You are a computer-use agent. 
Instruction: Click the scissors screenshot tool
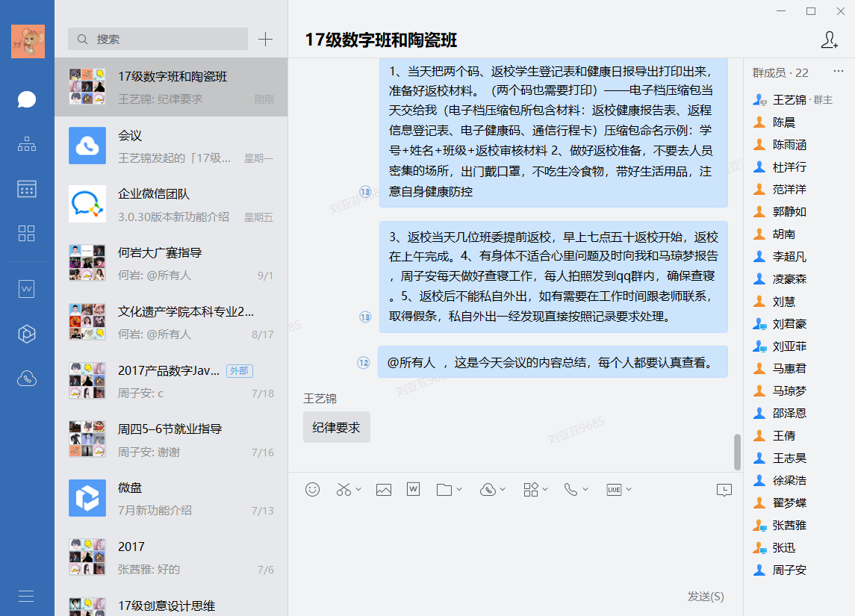[343, 490]
